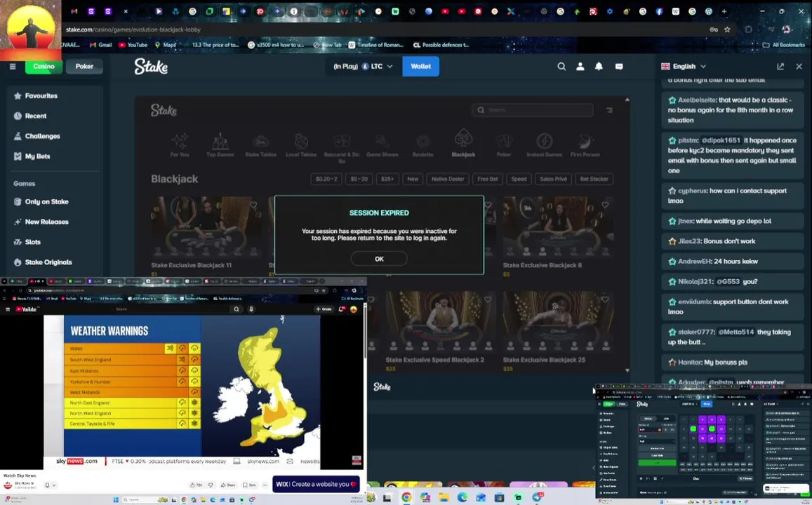Click the lobby search field

(x=533, y=109)
